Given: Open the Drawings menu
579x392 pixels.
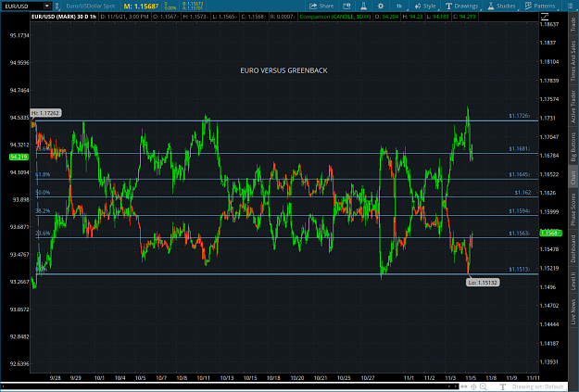Looking at the screenshot, I should tap(461, 6).
